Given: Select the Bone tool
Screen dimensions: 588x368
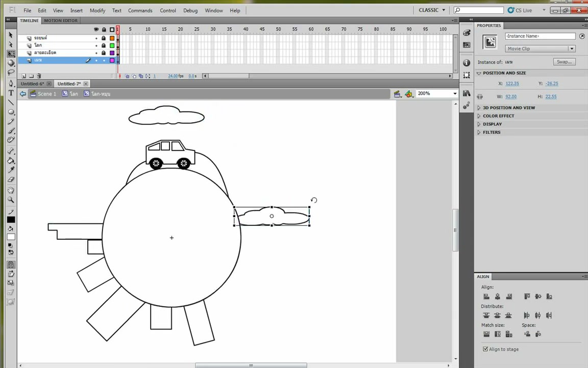Looking at the screenshot, I should tap(11, 151).
